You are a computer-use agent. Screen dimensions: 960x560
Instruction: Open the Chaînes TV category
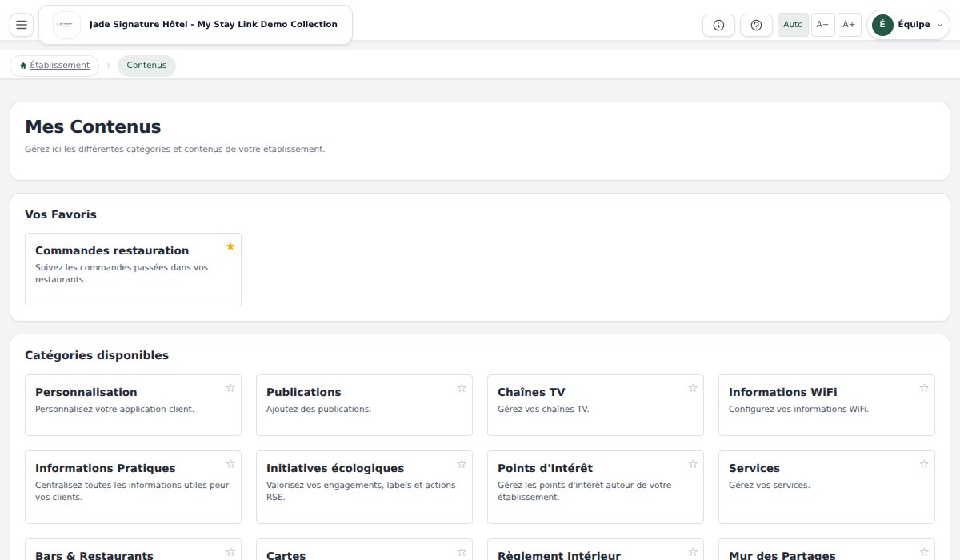595,406
